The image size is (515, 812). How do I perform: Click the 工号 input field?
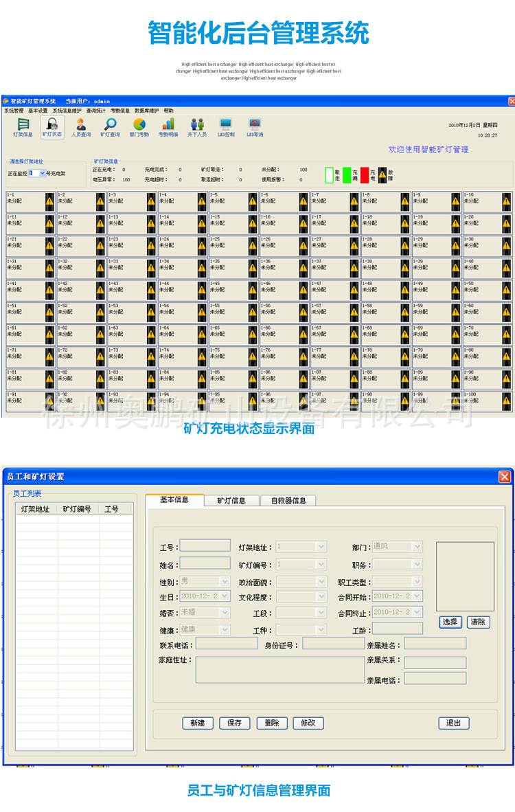(205, 546)
